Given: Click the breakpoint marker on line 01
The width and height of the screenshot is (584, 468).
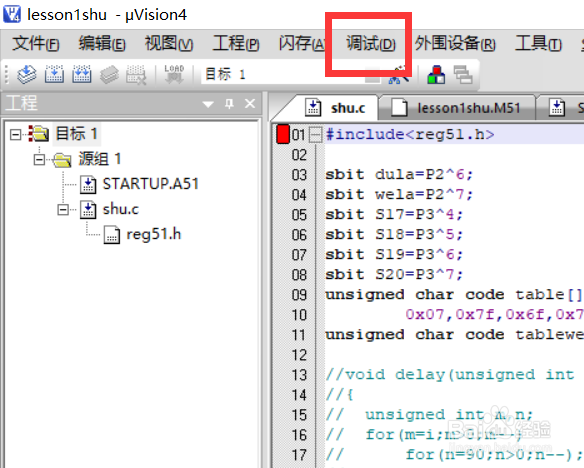Looking at the screenshot, I should [283, 134].
